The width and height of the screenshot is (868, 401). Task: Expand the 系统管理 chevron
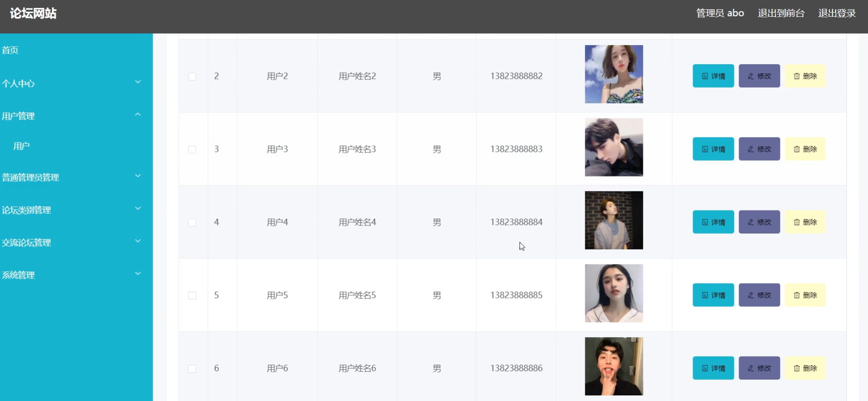[x=138, y=274]
